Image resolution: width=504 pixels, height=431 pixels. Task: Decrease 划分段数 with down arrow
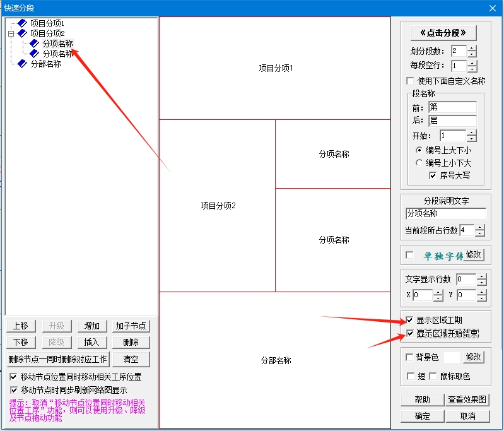[472, 54]
